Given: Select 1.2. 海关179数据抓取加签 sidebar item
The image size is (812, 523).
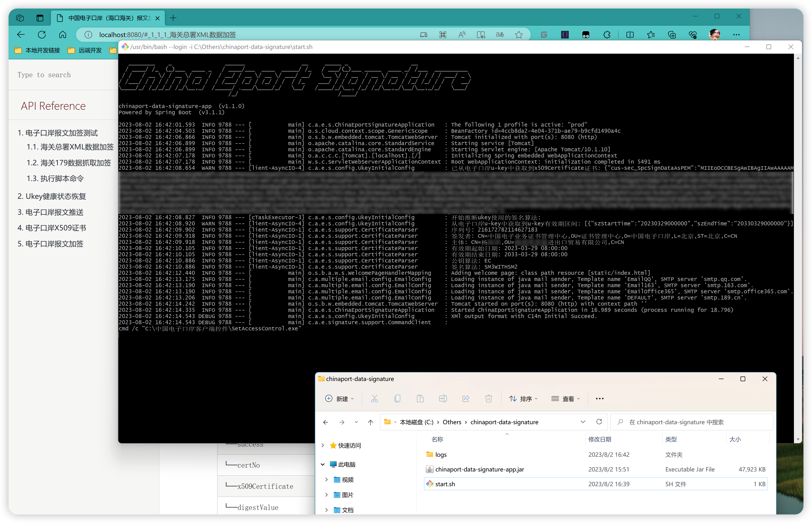Looking at the screenshot, I should pyautogui.click(x=69, y=163).
